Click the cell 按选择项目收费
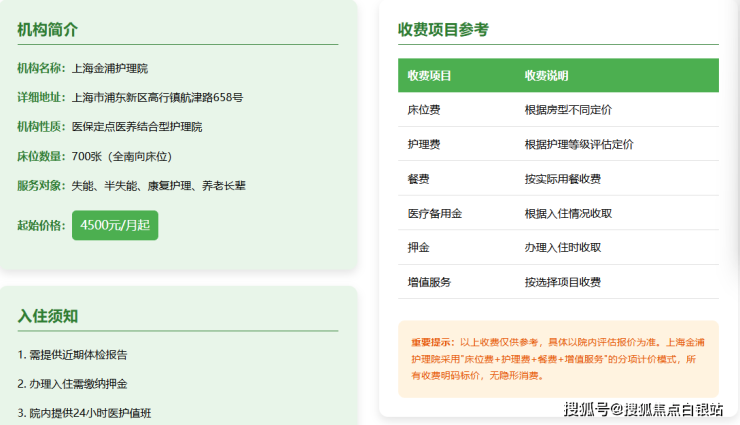The image size is (740, 425). click(x=563, y=282)
